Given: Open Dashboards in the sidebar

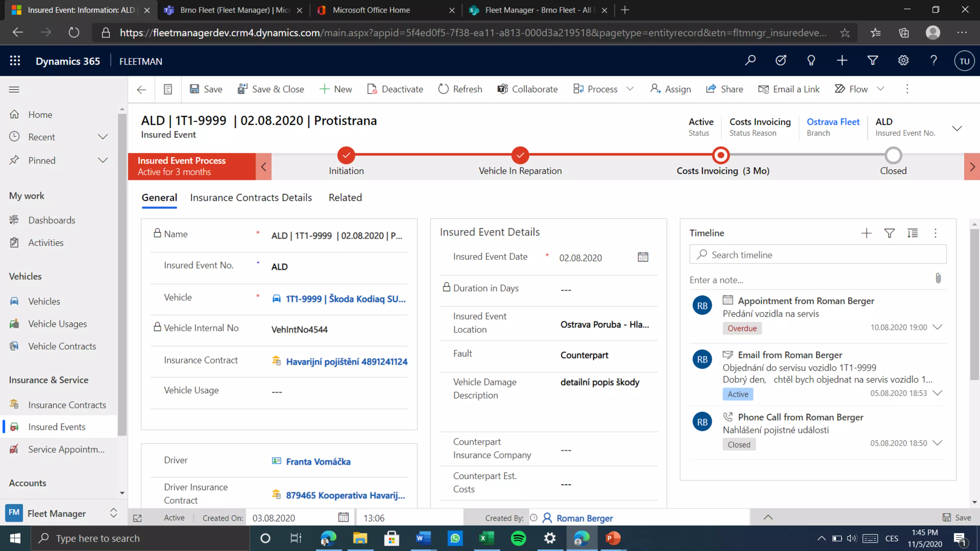Looking at the screenshot, I should click(52, 220).
